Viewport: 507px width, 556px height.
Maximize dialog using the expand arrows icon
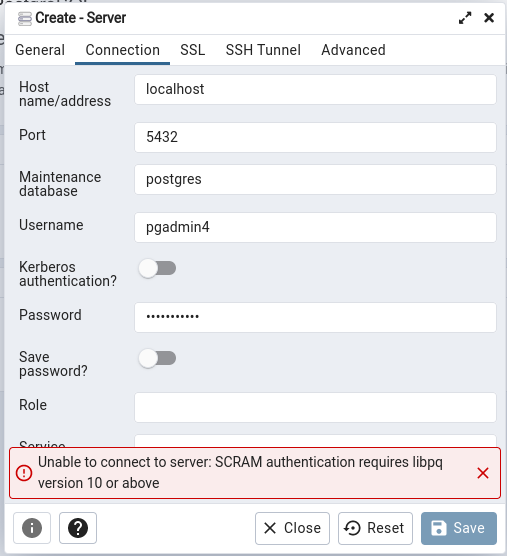pos(465,18)
